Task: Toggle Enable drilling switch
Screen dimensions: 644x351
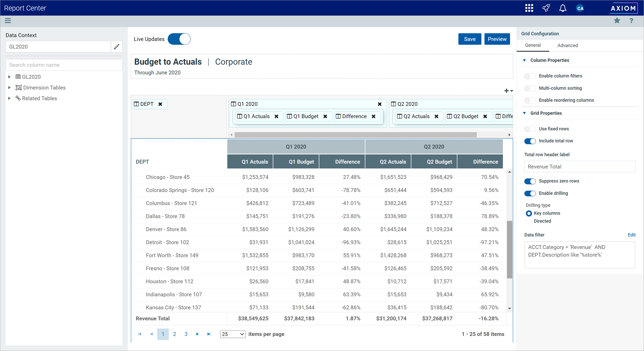Action: tap(530, 193)
